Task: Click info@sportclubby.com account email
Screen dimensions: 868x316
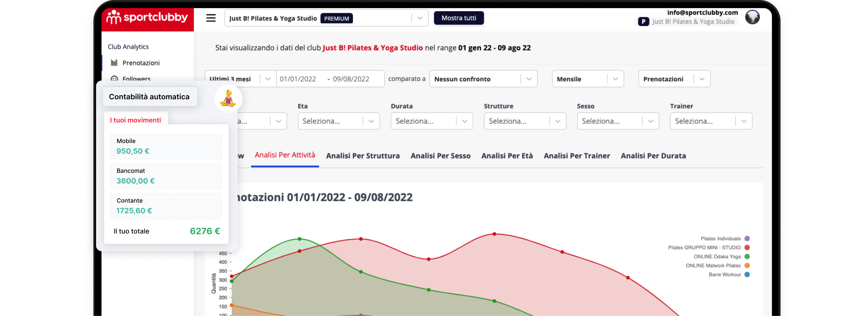Action: (702, 13)
